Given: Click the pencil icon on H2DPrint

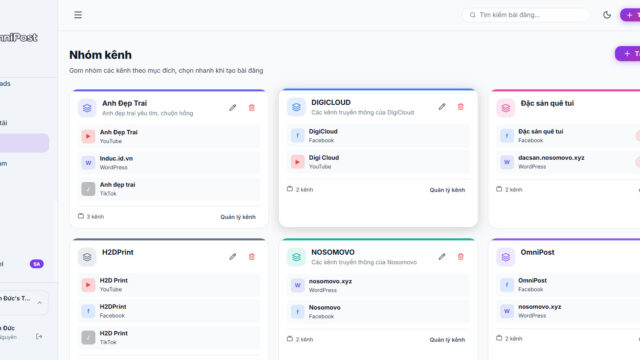Looking at the screenshot, I should pos(233,257).
